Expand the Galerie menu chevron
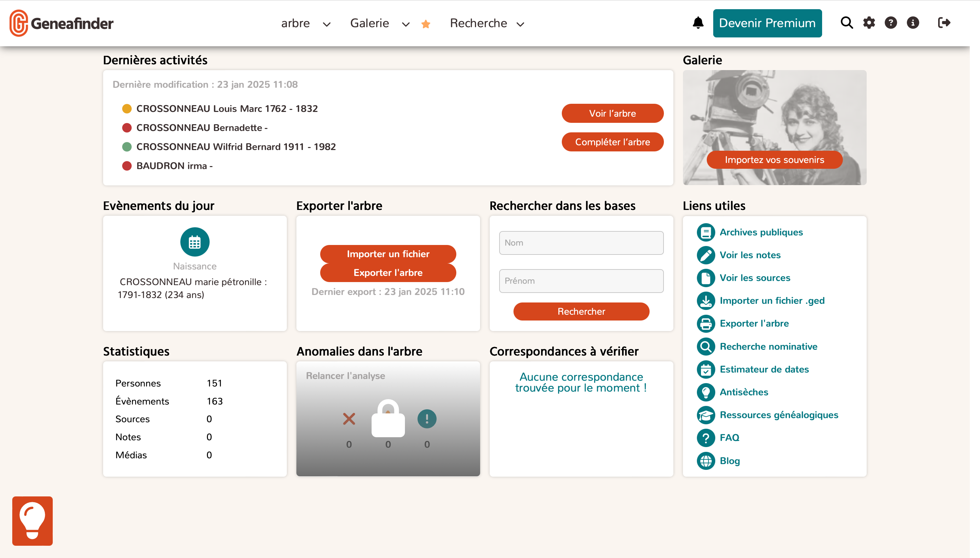The height and width of the screenshot is (558, 980). coord(406,24)
